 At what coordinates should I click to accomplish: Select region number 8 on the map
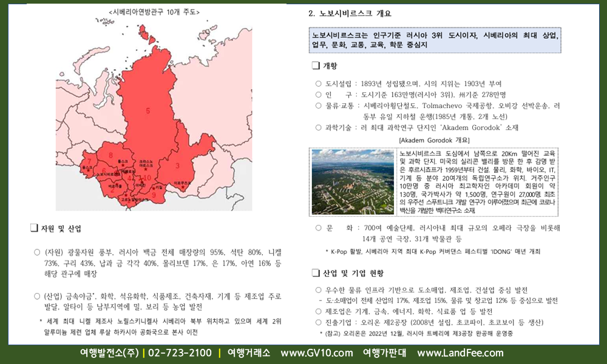pos(110,155)
